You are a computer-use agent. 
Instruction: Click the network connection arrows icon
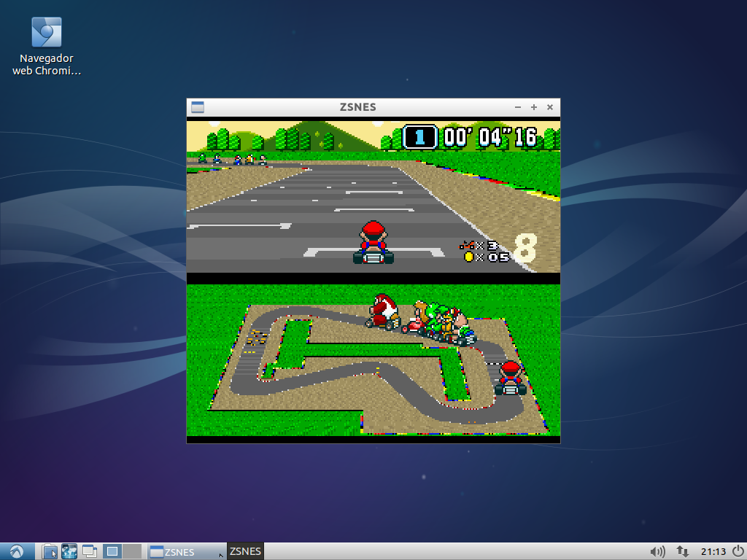[x=683, y=551]
